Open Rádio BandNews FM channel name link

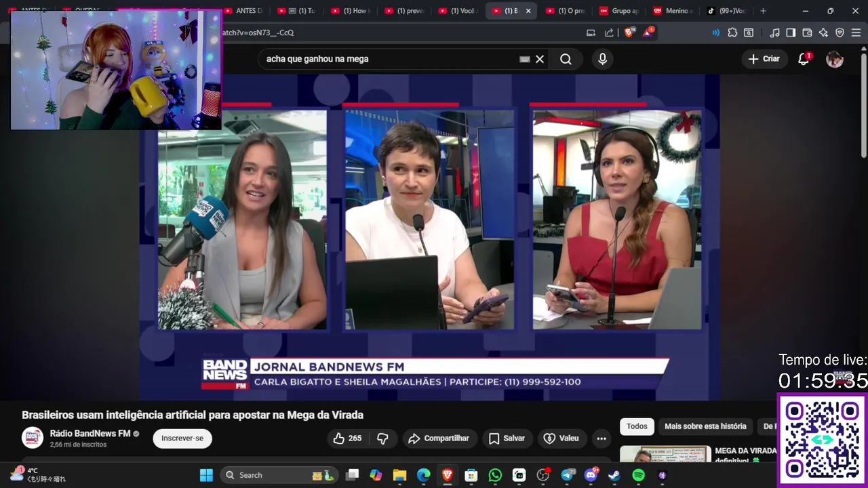90,434
